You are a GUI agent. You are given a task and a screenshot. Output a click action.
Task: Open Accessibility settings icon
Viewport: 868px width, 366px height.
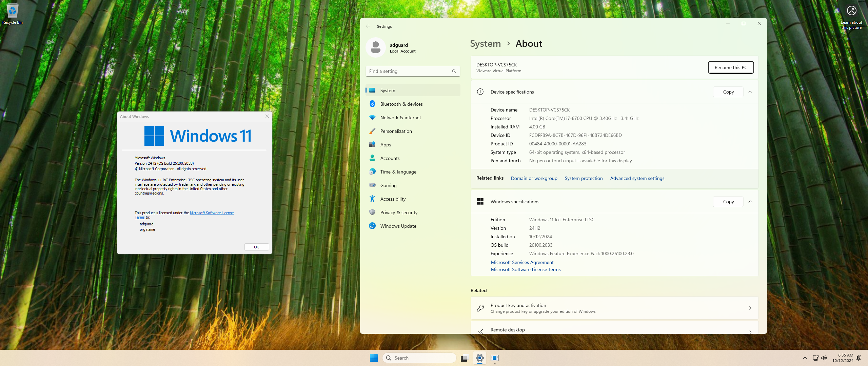(x=372, y=199)
